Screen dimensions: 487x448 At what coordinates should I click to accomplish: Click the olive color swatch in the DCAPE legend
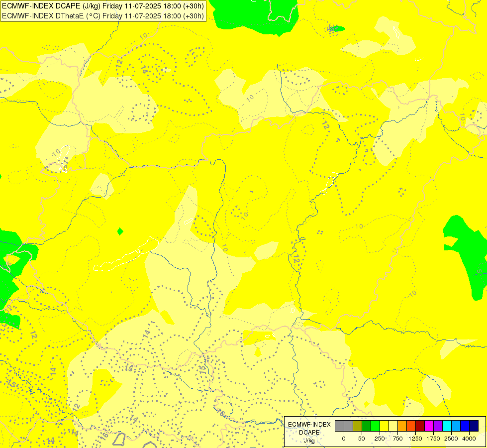pos(358,426)
